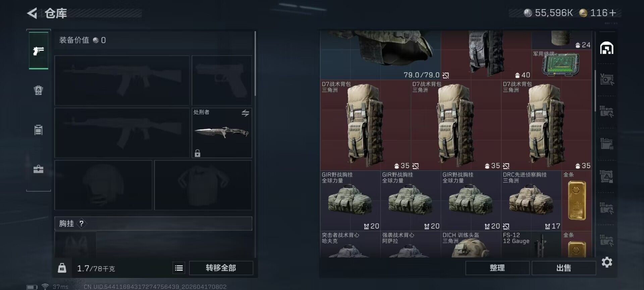Select the 金条 gold bar item
This screenshot has height=290, width=644.
click(x=577, y=201)
